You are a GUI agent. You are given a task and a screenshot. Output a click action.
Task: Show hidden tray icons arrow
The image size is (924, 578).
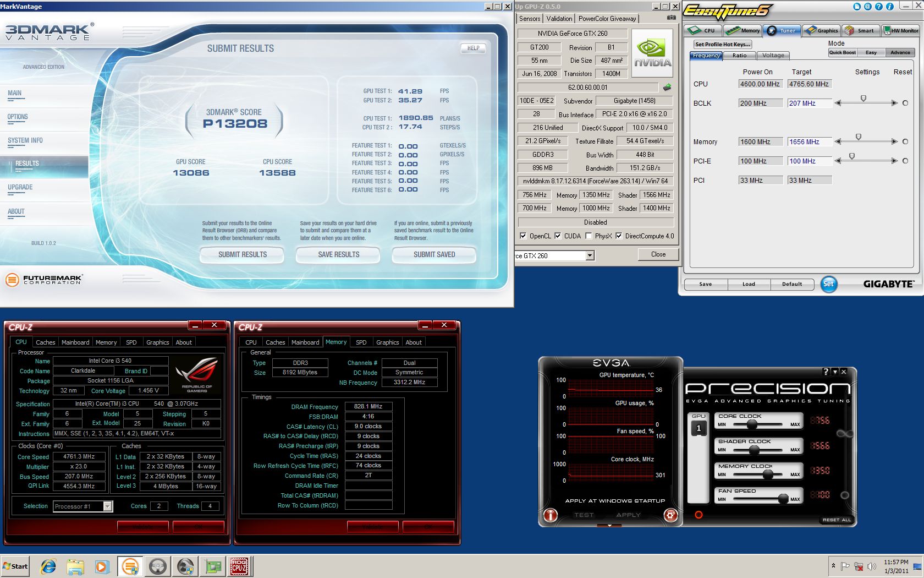(833, 566)
